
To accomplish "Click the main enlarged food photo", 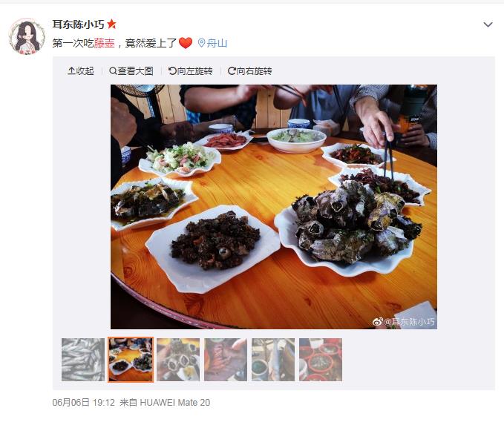I will 274,206.
